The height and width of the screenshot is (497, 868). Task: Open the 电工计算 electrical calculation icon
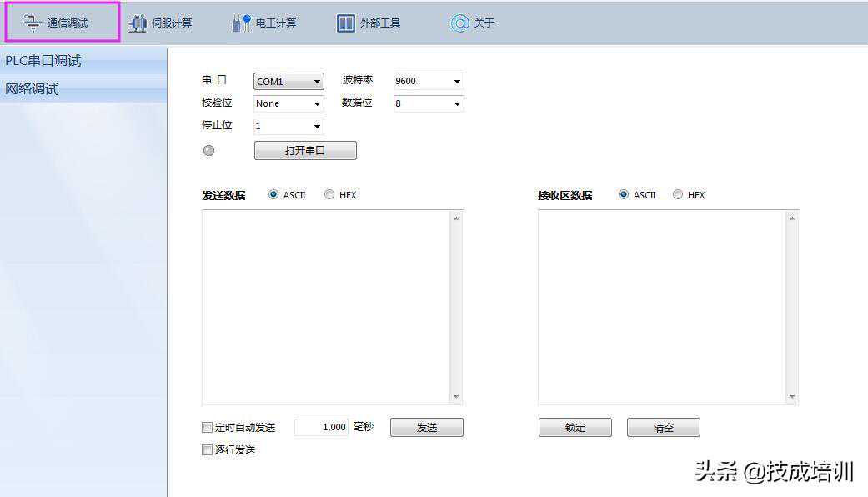point(242,23)
